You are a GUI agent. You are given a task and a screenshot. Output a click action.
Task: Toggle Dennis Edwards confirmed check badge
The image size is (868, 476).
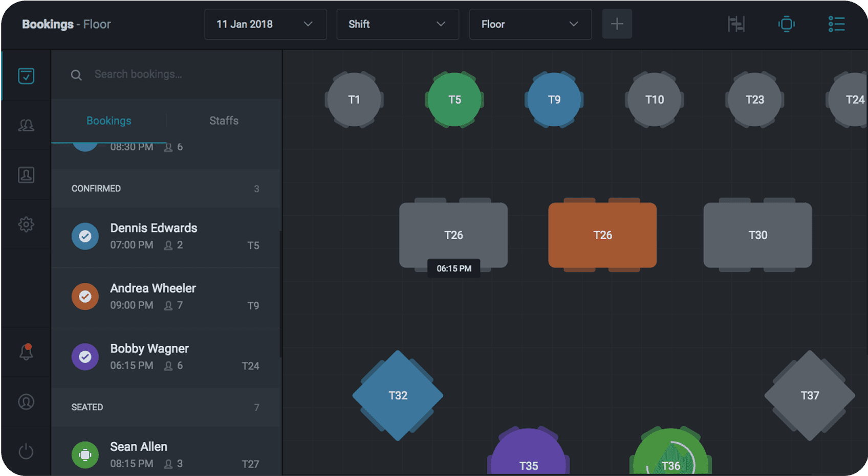coord(85,236)
